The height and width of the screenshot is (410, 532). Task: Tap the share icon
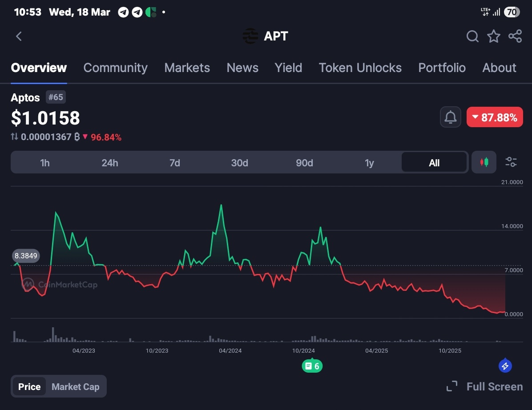(x=515, y=36)
